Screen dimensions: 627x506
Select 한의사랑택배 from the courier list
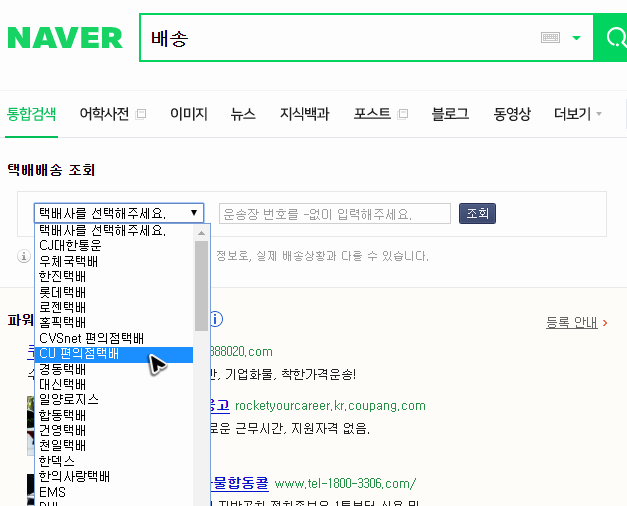click(x=114, y=476)
